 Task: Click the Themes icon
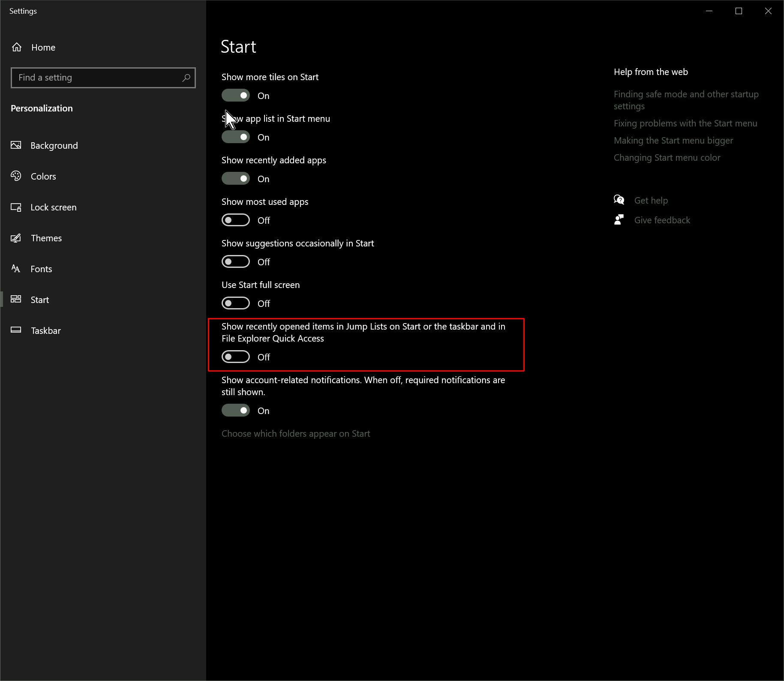(16, 238)
